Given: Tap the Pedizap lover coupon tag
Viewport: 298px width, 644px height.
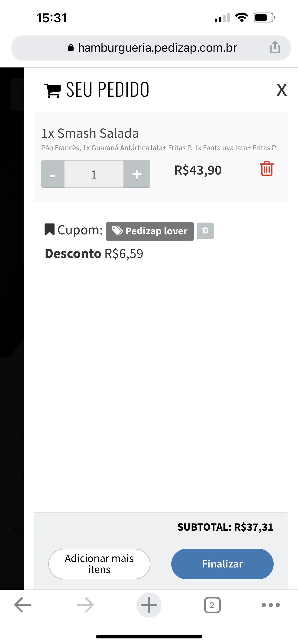Looking at the screenshot, I should pyautogui.click(x=150, y=231).
